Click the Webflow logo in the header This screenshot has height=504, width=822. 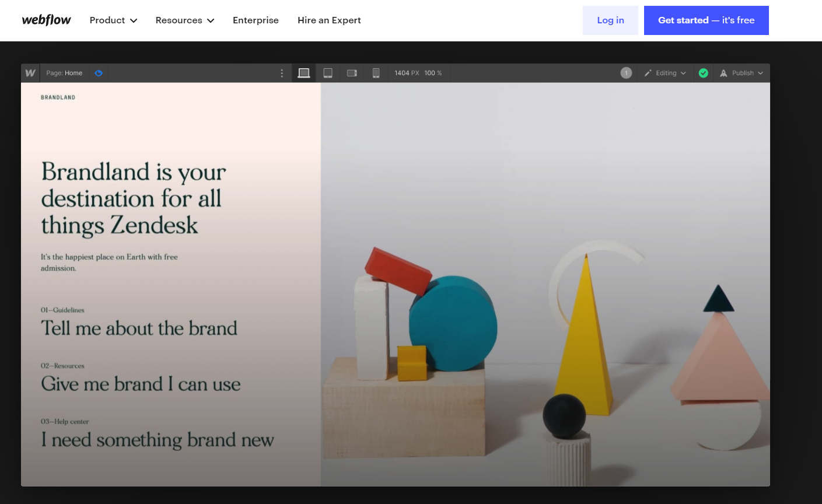(46, 20)
